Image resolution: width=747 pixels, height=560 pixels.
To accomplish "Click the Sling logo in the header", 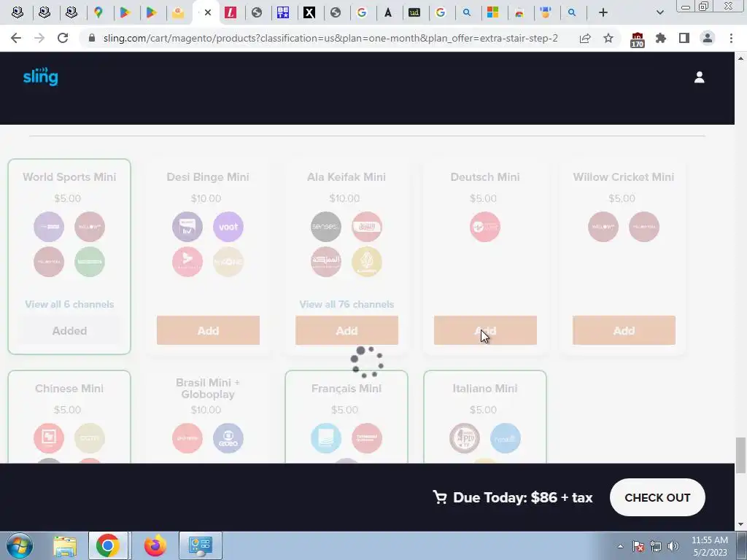I will tap(41, 77).
